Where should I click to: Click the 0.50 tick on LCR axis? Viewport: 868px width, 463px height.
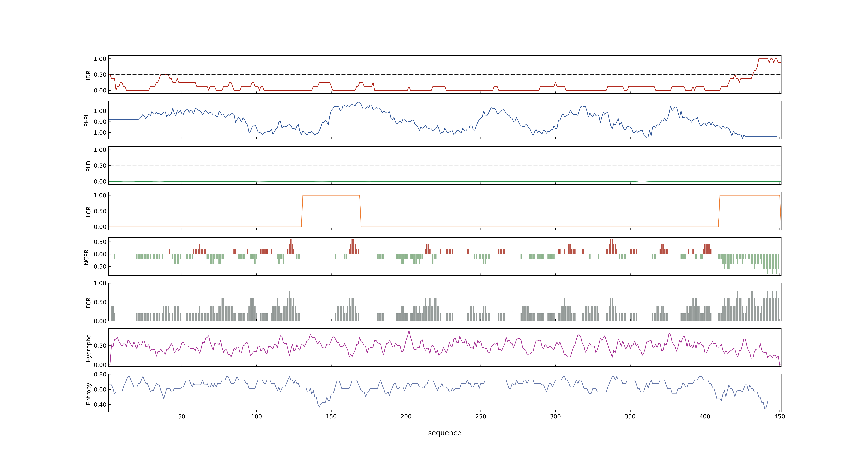point(100,211)
